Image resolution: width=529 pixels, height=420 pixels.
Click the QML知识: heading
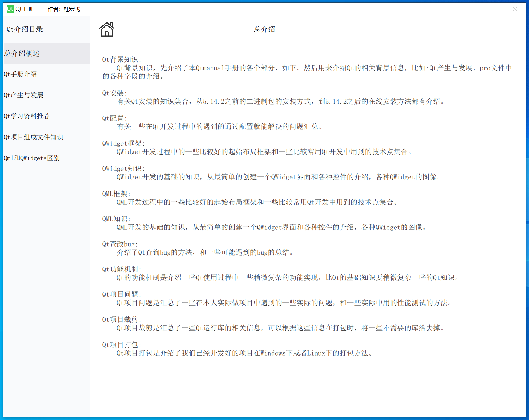coord(116,219)
